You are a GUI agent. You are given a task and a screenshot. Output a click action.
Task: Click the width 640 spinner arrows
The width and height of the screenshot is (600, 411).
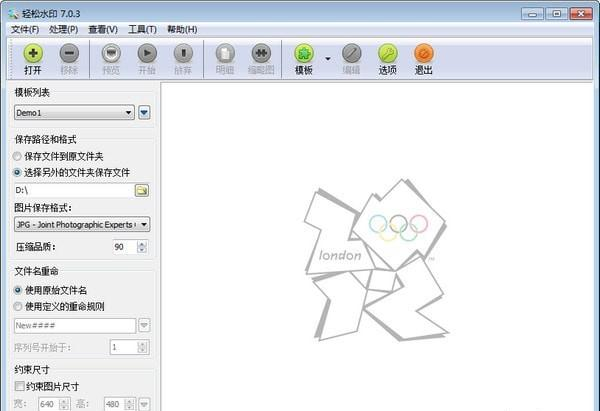tap(64, 404)
